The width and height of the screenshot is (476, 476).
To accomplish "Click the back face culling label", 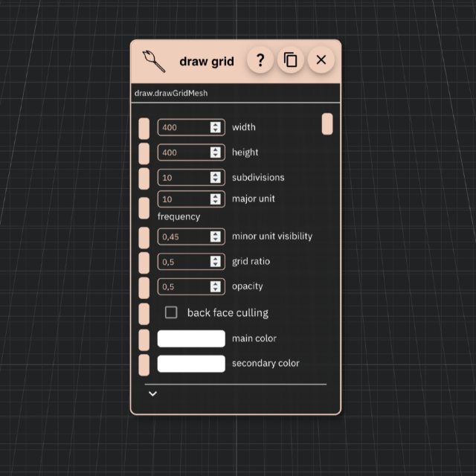I will [x=228, y=313].
